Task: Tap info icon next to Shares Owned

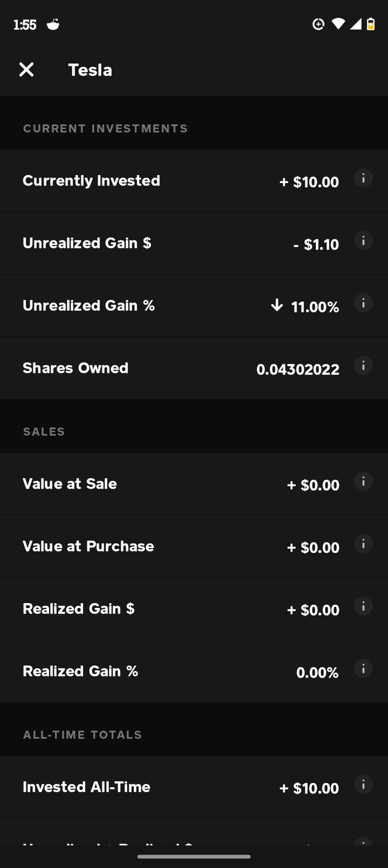Action: click(x=363, y=366)
